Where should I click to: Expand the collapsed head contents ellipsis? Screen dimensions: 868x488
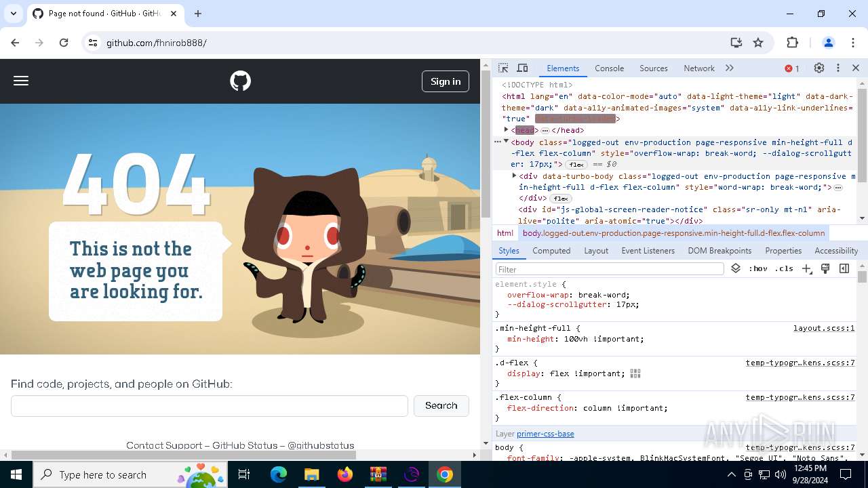545,130
